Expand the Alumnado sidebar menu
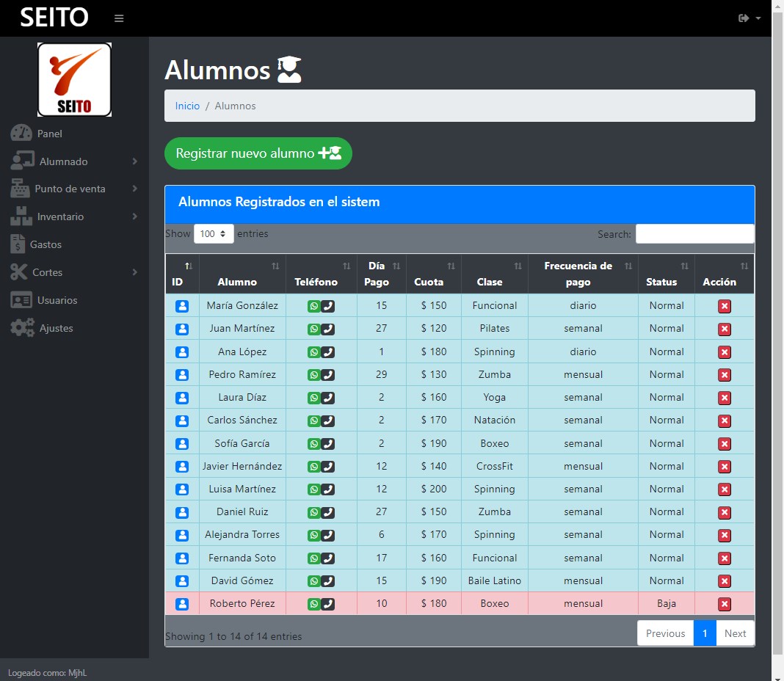The width and height of the screenshot is (784, 681). tap(73, 161)
